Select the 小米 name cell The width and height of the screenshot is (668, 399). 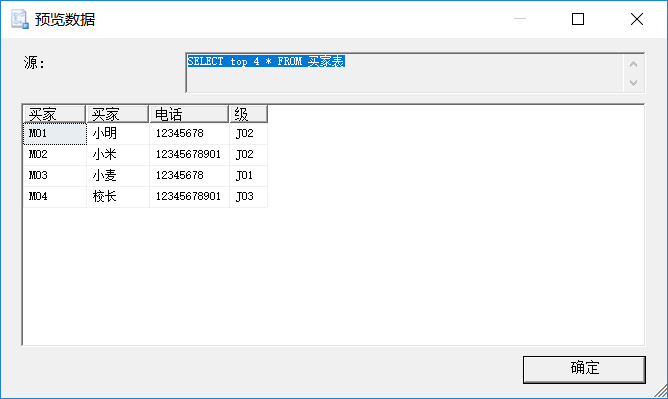[118, 155]
